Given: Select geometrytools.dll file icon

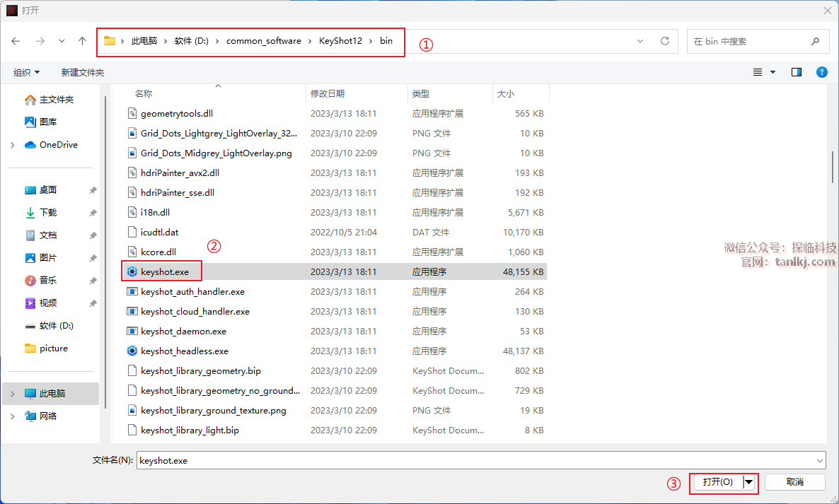Looking at the screenshot, I should pos(132,113).
